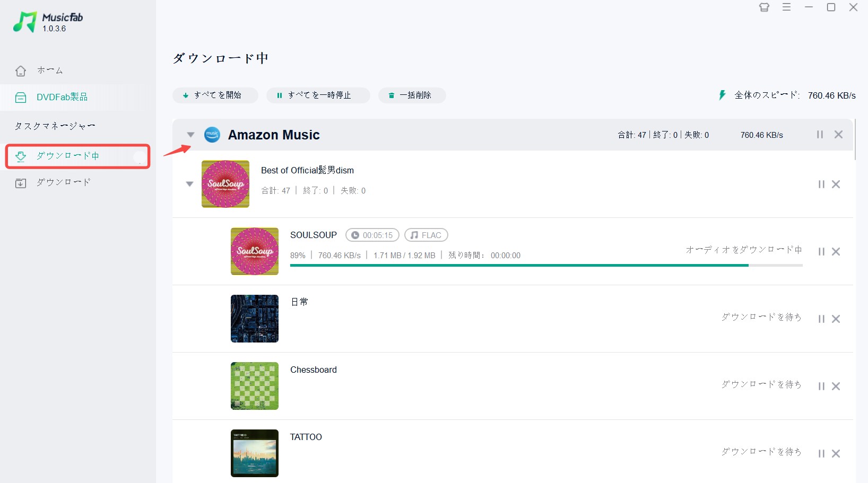Image resolution: width=868 pixels, height=483 pixels.
Task: Click the SOULSOUP download progress bar
Action: (x=546, y=265)
